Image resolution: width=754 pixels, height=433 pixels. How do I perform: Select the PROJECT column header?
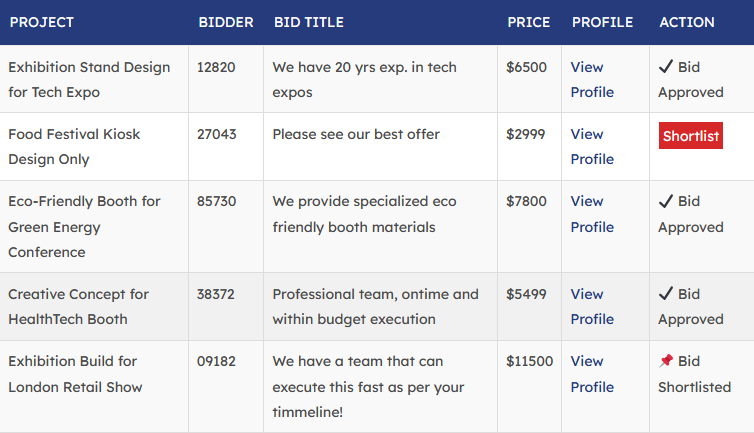41,22
